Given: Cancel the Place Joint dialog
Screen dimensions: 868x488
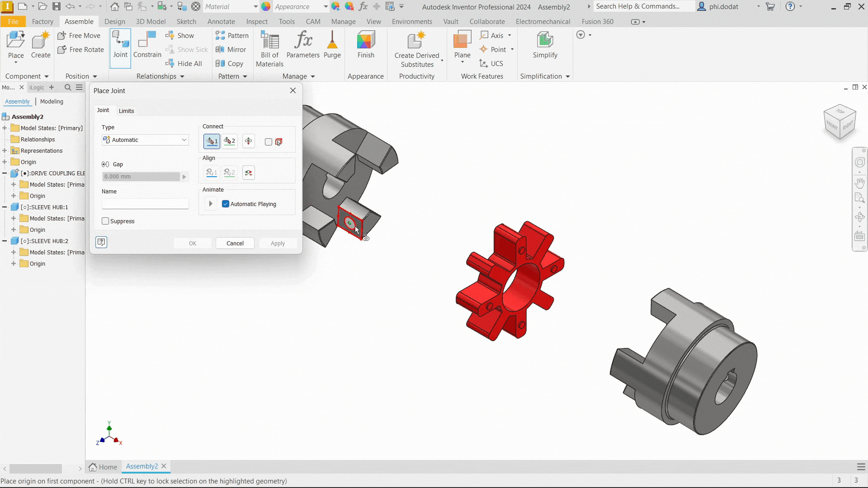Looking at the screenshot, I should click(x=235, y=243).
